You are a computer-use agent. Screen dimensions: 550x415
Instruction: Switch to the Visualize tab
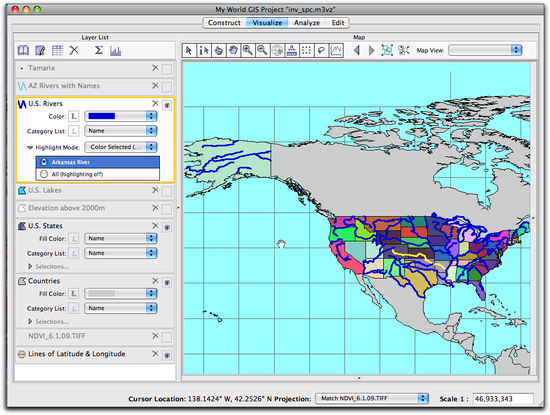(x=267, y=23)
